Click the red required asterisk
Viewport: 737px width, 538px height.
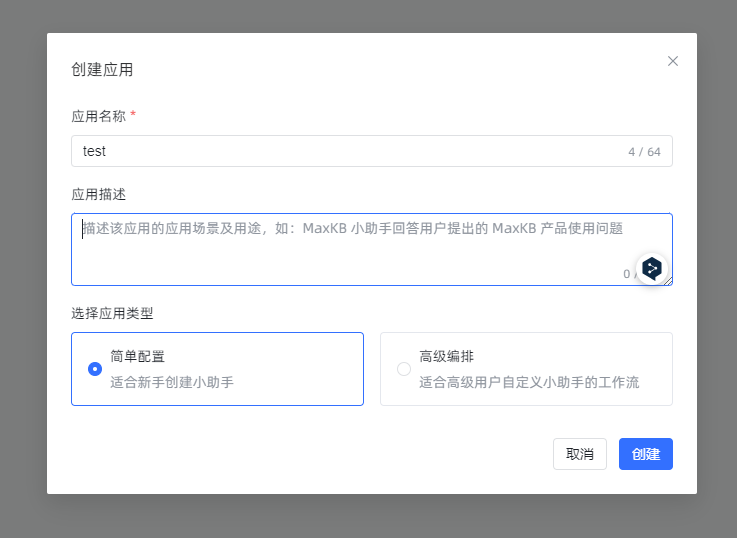(x=133, y=115)
